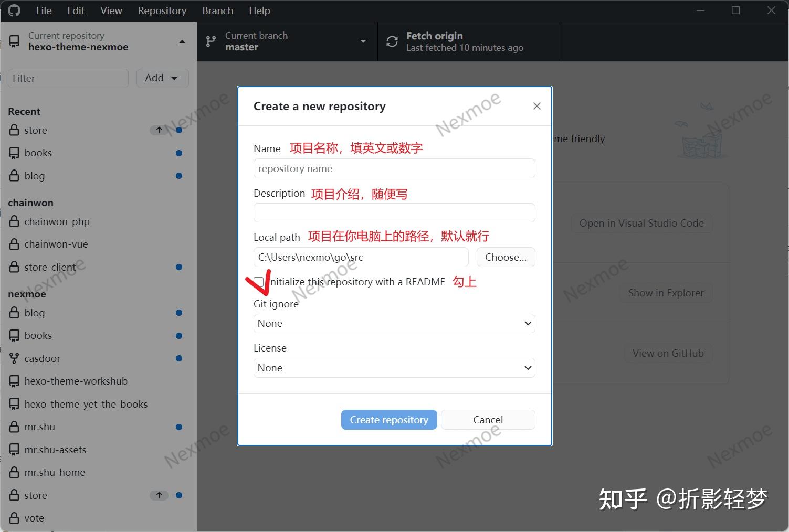The height and width of the screenshot is (532, 789).
Task: Open the Git ignore dropdown
Action: pyautogui.click(x=394, y=323)
